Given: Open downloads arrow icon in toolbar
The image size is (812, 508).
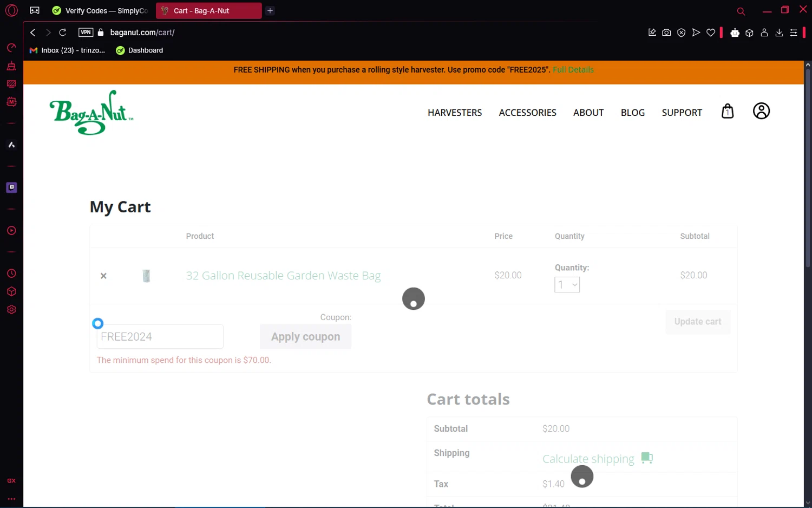Looking at the screenshot, I should [x=779, y=32].
